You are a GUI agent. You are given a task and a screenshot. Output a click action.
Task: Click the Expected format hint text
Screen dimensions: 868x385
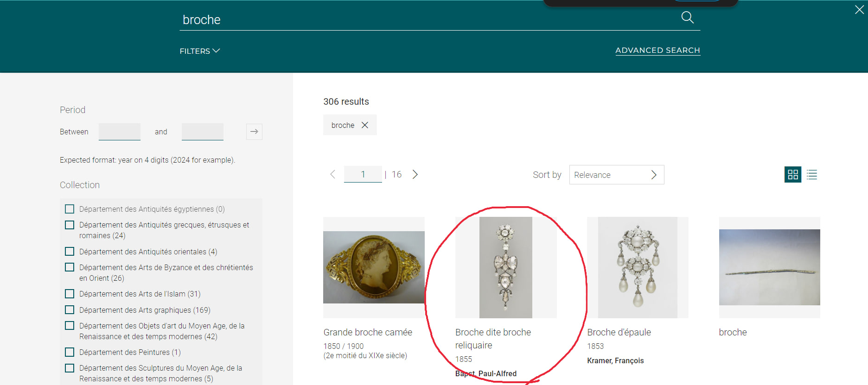(x=147, y=160)
